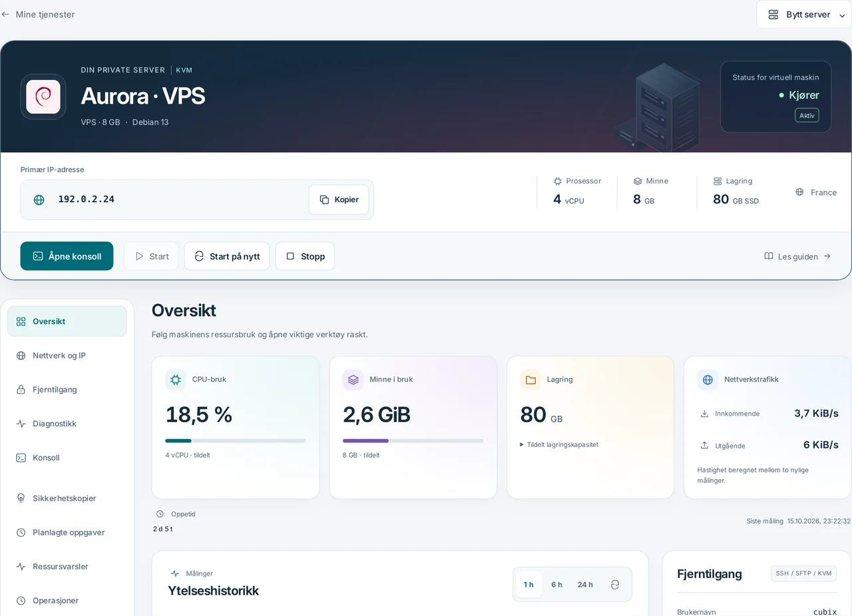Click the 18,5 % CPU value
The width and height of the screenshot is (852, 616).
point(199,414)
